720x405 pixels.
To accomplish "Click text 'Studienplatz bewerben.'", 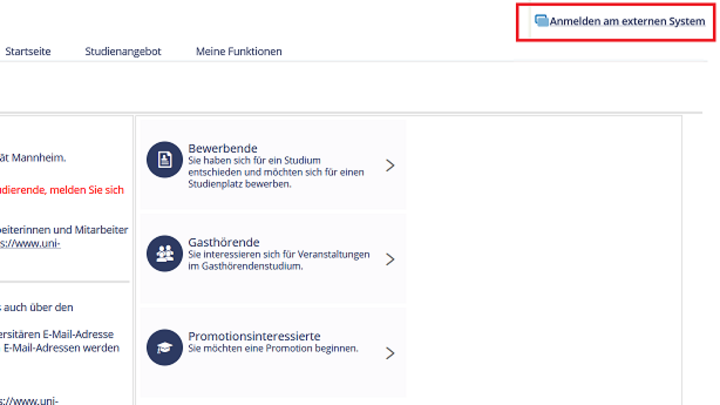I will point(239,184).
